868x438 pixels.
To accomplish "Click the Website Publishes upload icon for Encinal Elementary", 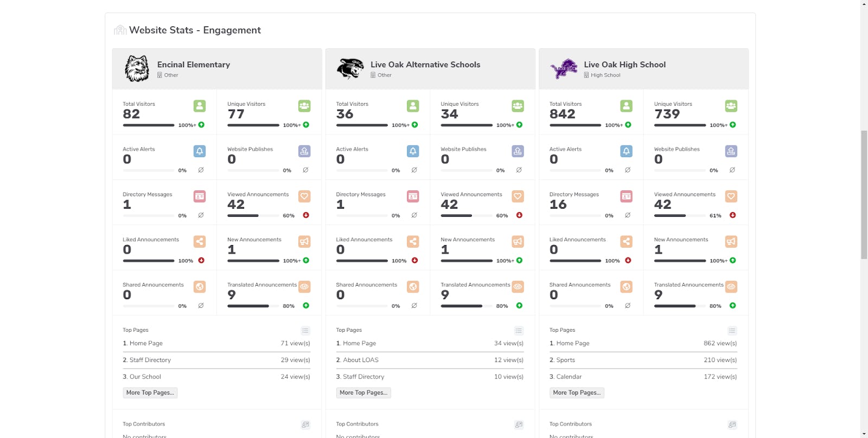I will (304, 151).
